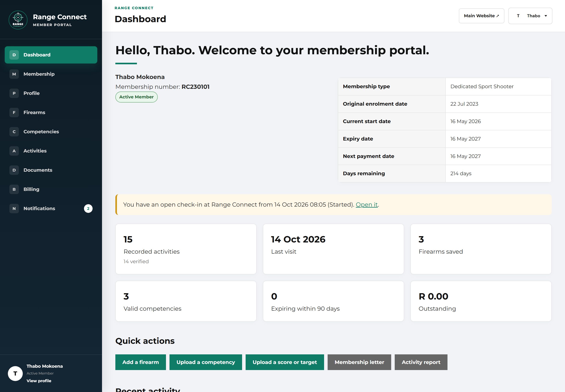Click Upload a score or target
The height and width of the screenshot is (392, 565).
(x=285, y=362)
